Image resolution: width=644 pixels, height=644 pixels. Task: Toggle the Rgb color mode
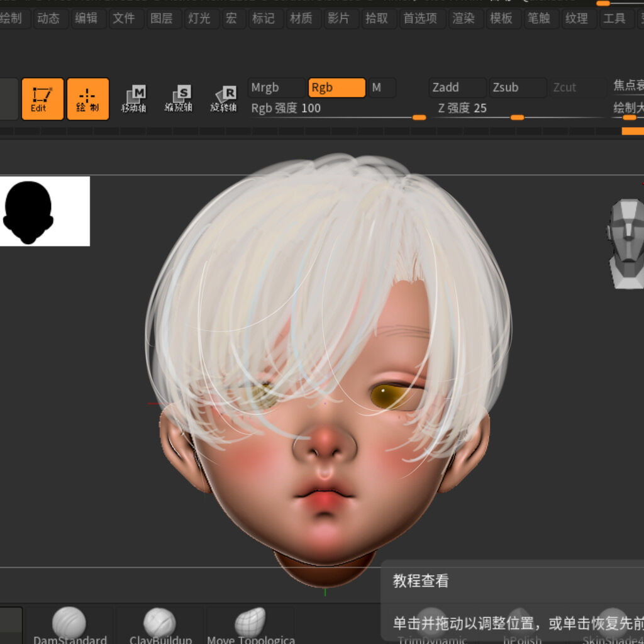[x=337, y=87]
